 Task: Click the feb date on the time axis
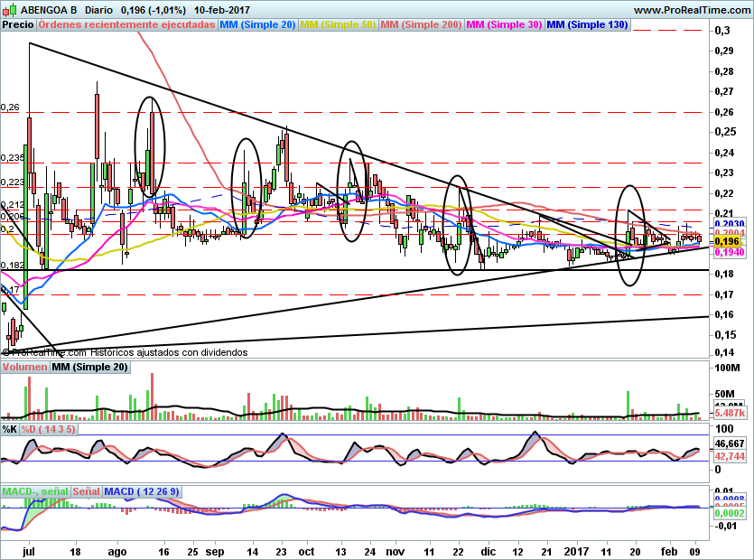point(669,552)
